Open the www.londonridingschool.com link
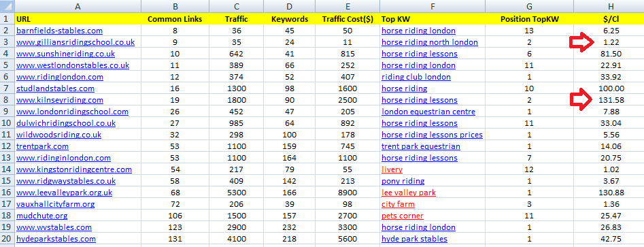The image size is (644, 247). tap(72, 112)
